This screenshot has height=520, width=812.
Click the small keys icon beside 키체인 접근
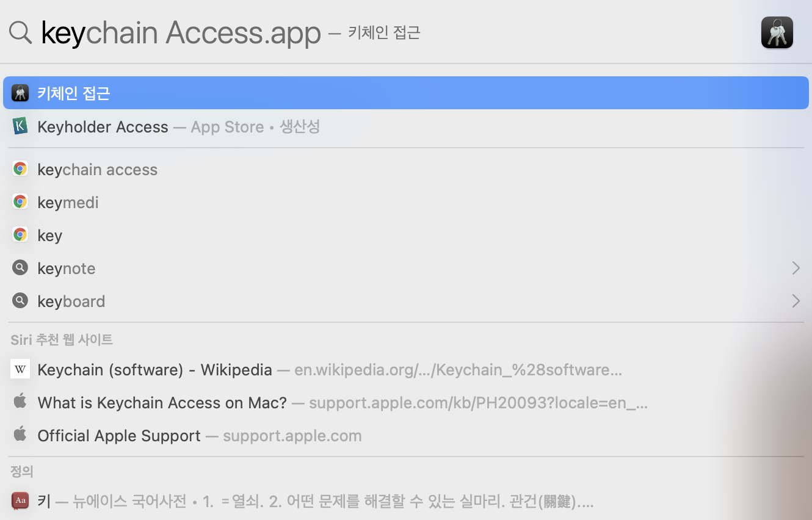pyautogui.click(x=20, y=93)
